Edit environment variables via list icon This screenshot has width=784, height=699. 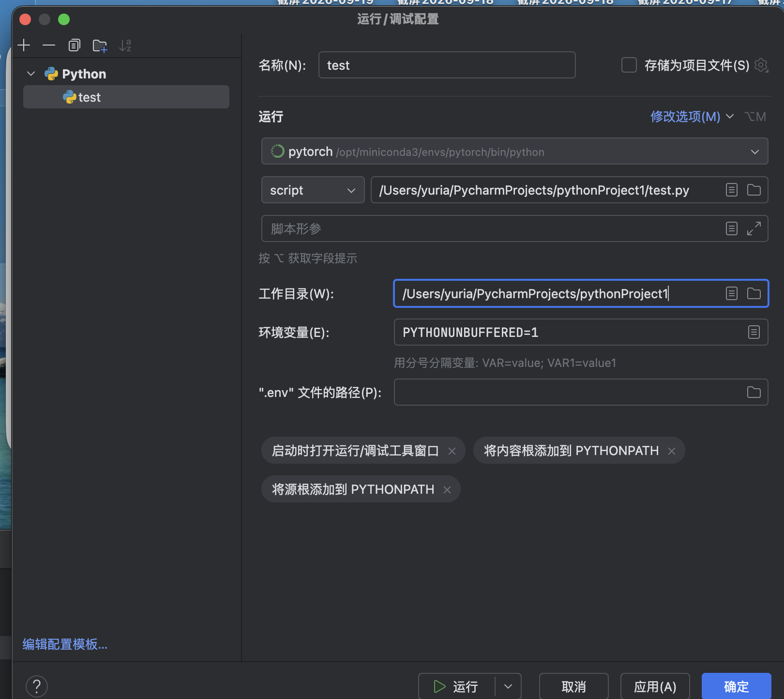pos(754,332)
